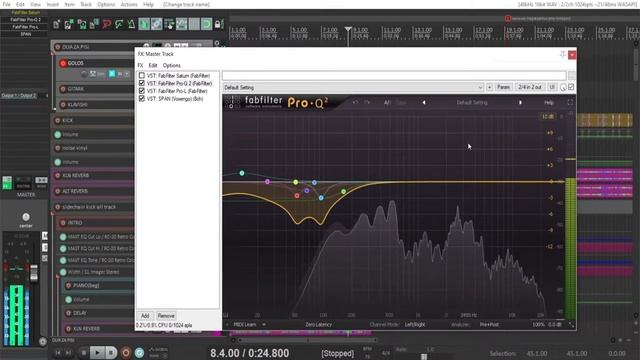Screen dimensions: 640x360
Task: Toggle the transport Repeat button
Action: point(139,352)
